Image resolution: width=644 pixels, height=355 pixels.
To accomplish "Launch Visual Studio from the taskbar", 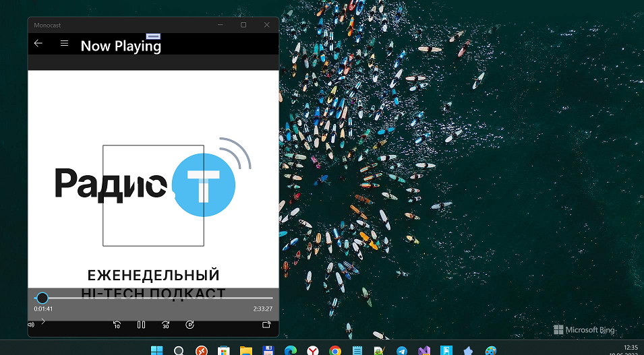I will (424, 351).
